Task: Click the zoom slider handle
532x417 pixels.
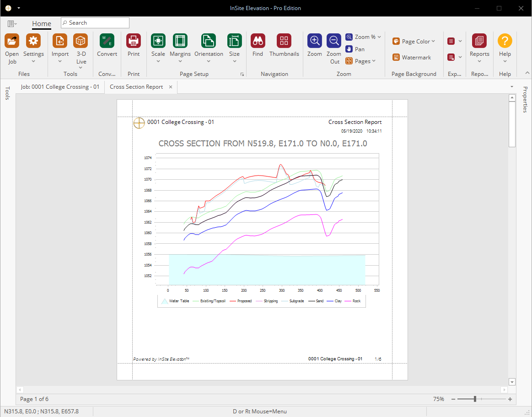Action: [475, 399]
